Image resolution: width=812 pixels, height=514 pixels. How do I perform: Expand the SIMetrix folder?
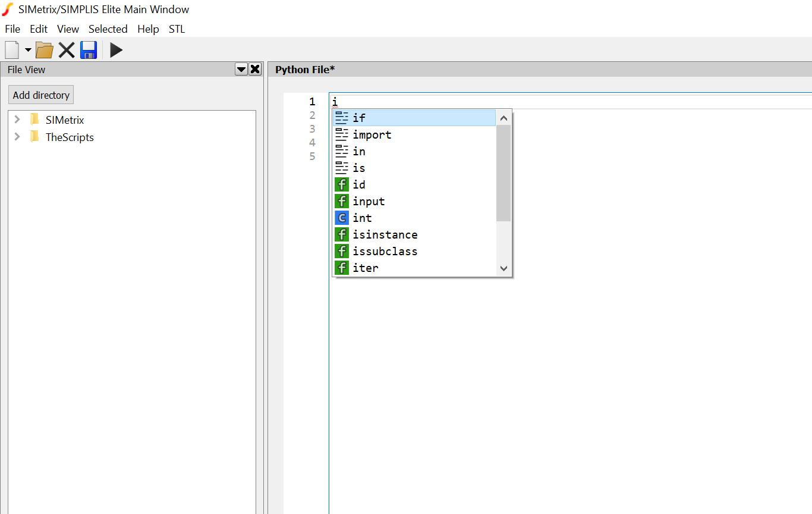17,120
